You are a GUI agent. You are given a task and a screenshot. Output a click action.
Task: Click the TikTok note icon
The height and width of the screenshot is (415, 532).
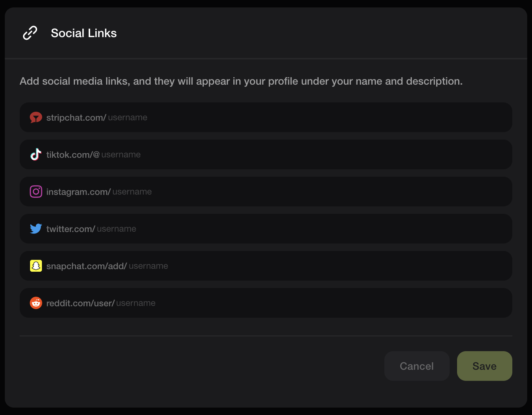coord(36,154)
